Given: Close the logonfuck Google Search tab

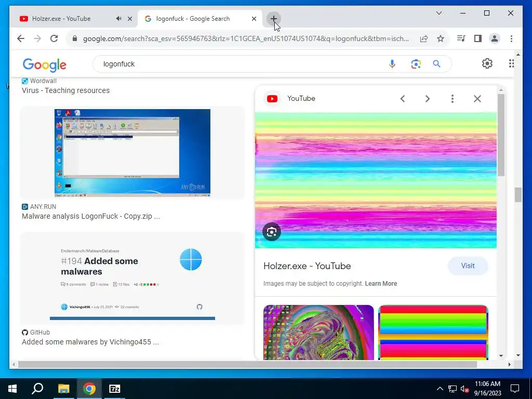Looking at the screenshot, I should [x=254, y=19].
